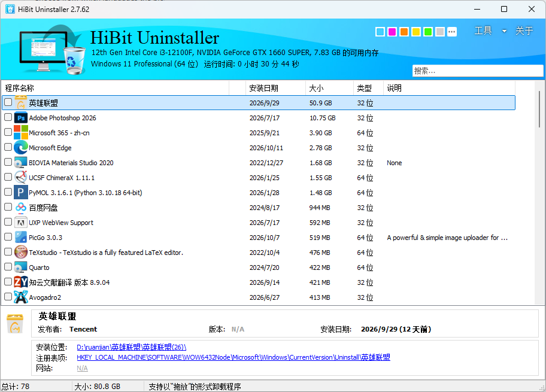Tick the Quarto checkbox
The height and width of the screenshot is (392, 546).
(8, 267)
